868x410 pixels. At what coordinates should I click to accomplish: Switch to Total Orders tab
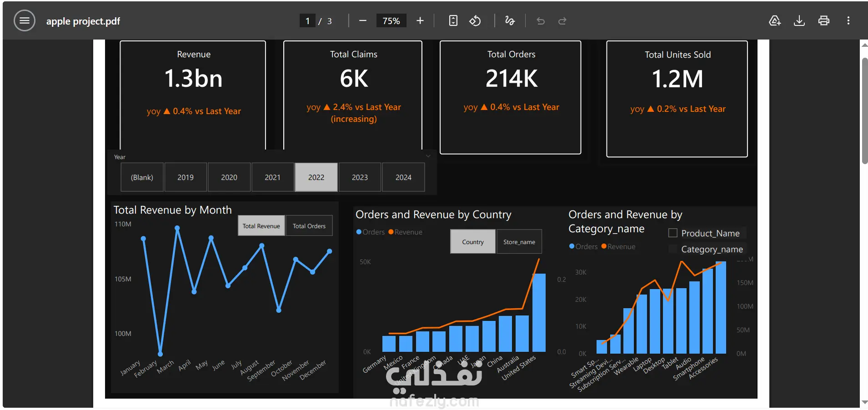pyautogui.click(x=309, y=226)
